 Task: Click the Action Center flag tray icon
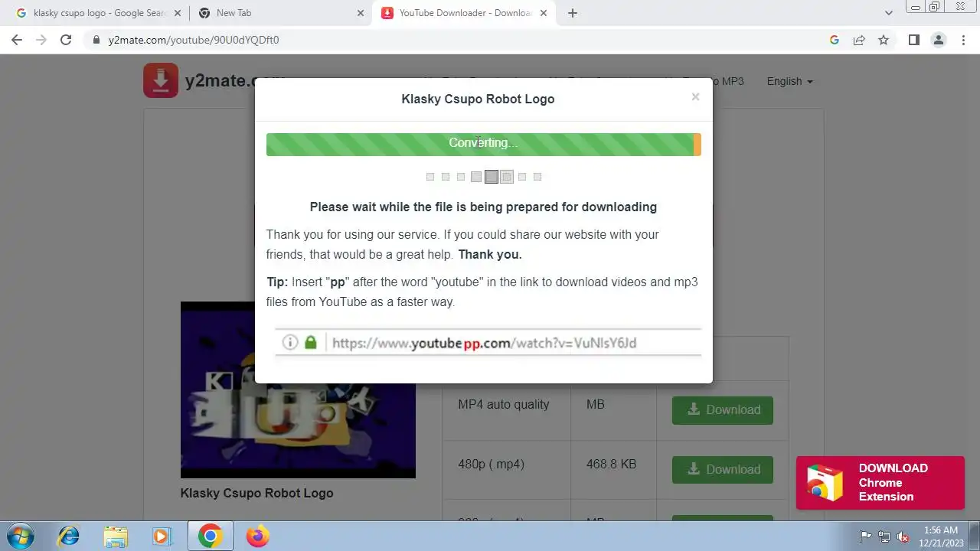tap(866, 536)
